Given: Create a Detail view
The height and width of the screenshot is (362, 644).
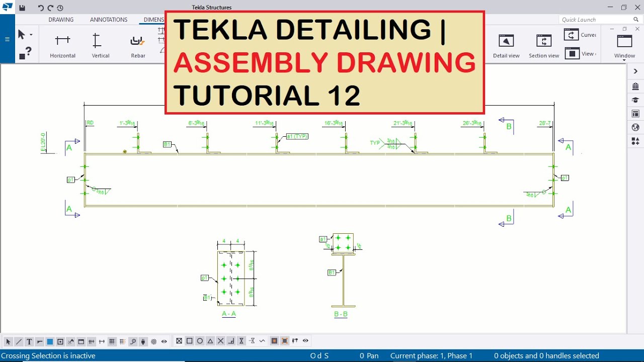Looking at the screenshot, I should pyautogui.click(x=506, y=45).
